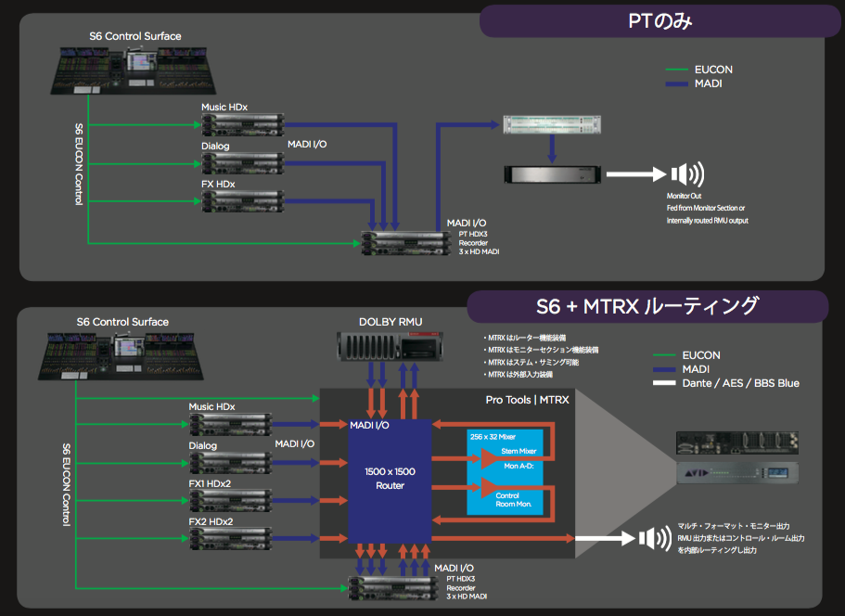Click the S6 console image in MTRX routing diagram
This screenshot has width=845, height=616.
(121, 356)
